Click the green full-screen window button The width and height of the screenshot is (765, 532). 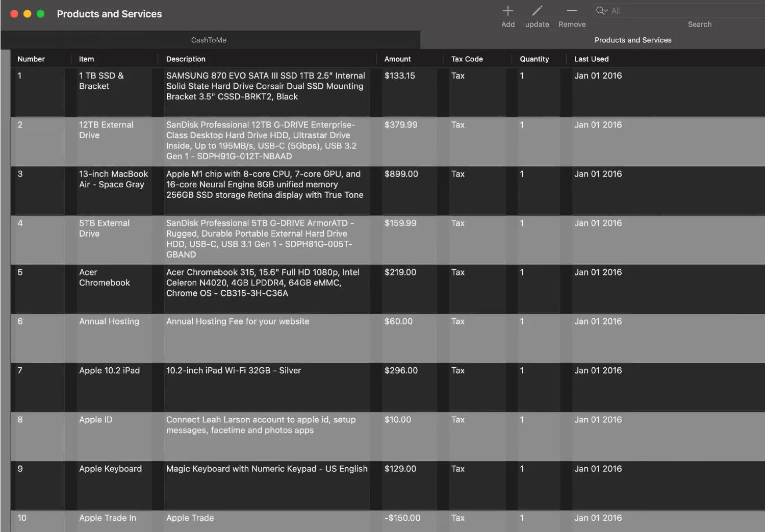point(40,14)
